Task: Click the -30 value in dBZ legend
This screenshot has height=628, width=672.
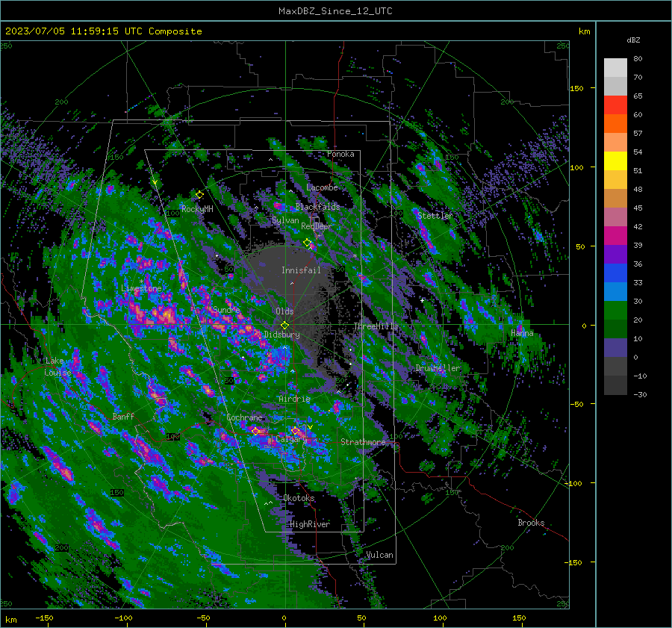Action: click(640, 394)
